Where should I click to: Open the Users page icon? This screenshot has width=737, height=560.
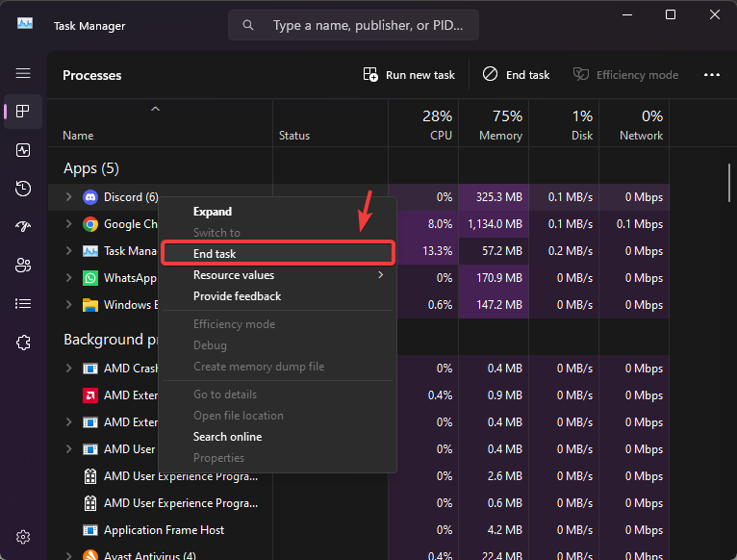pos(23,265)
